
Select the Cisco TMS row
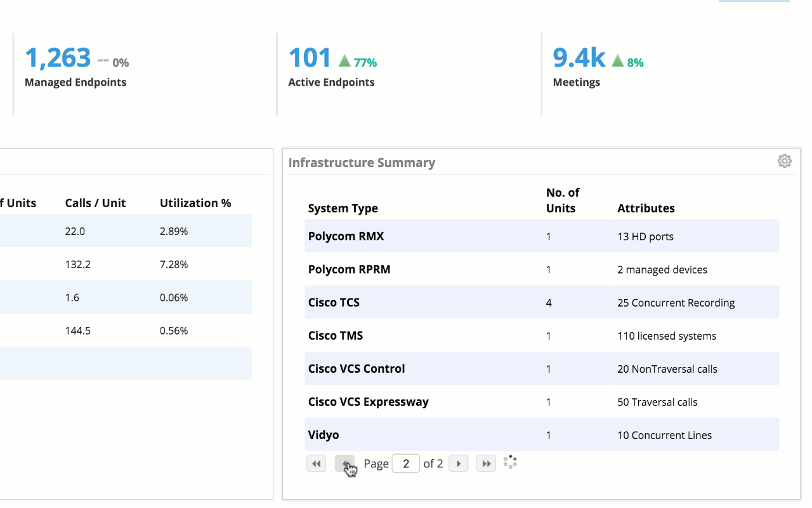pyautogui.click(x=542, y=335)
